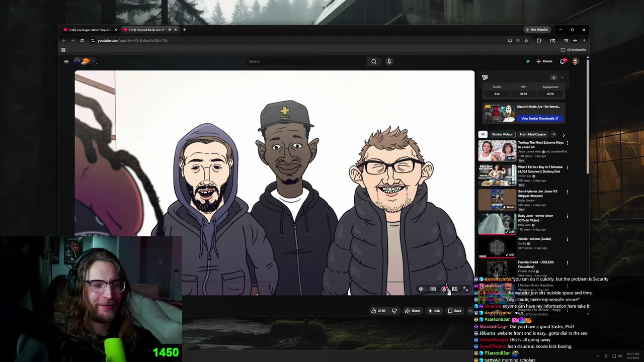Click the Create video button
Viewport: 644px width, 362px height.
[x=545, y=61]
